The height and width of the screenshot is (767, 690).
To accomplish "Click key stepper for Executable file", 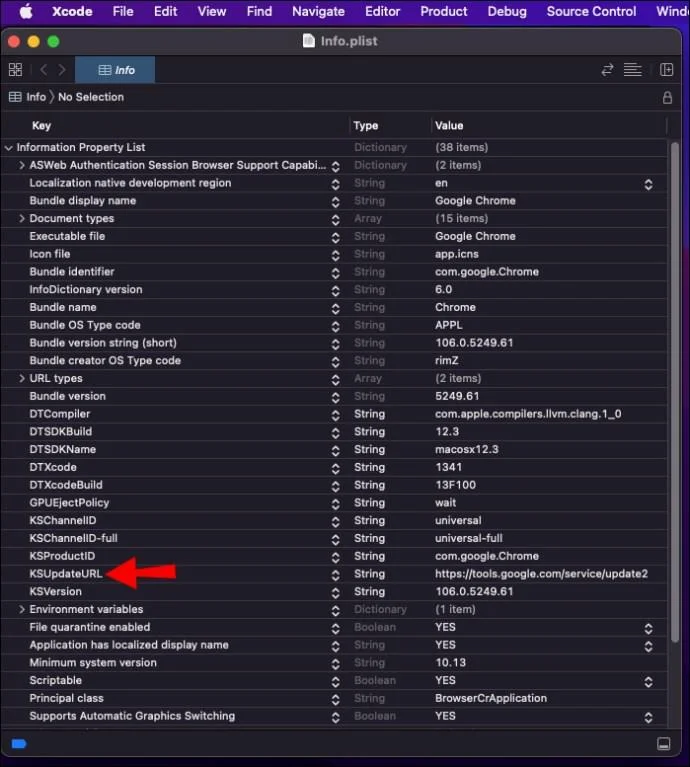I will coord(335,238).
